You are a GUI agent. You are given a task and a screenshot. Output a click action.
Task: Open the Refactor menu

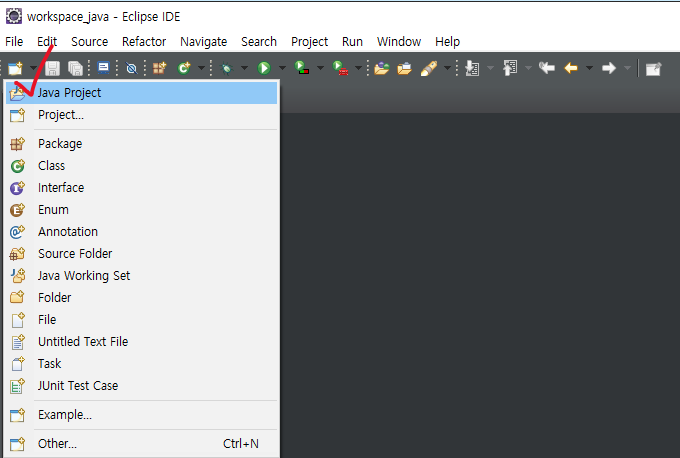click(144, 42)
